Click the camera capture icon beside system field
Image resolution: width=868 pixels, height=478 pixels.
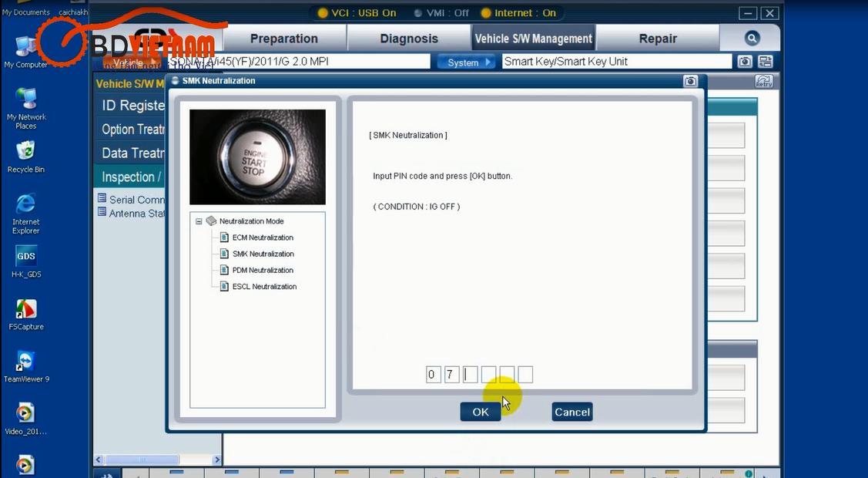(x=745, y=62)
